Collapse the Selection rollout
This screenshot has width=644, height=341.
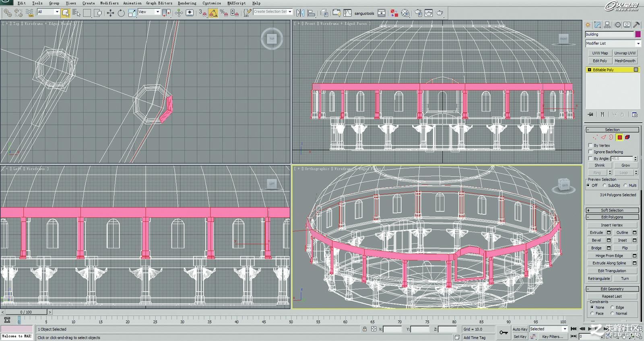coord(612,130)
